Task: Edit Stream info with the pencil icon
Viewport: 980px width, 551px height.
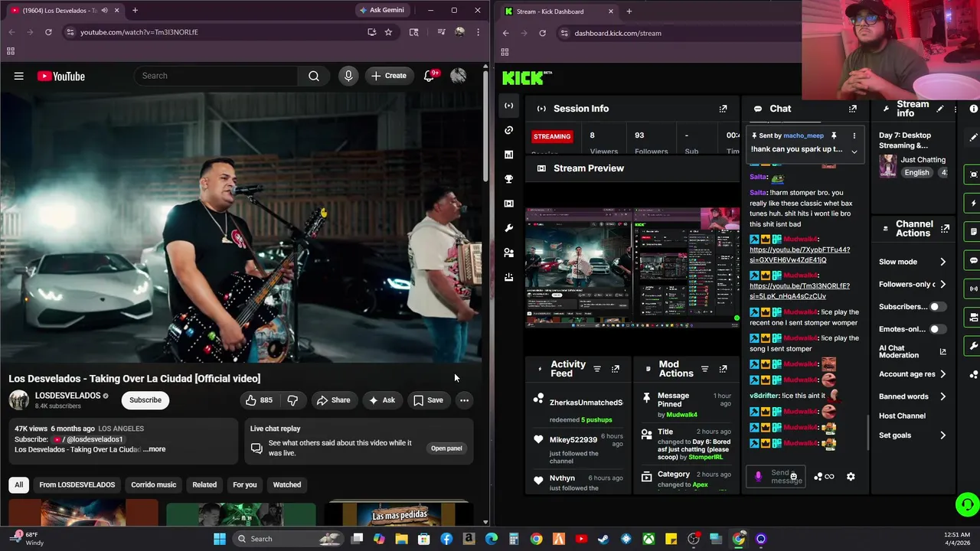Action: pyautogui.click(x=940, y=109)
